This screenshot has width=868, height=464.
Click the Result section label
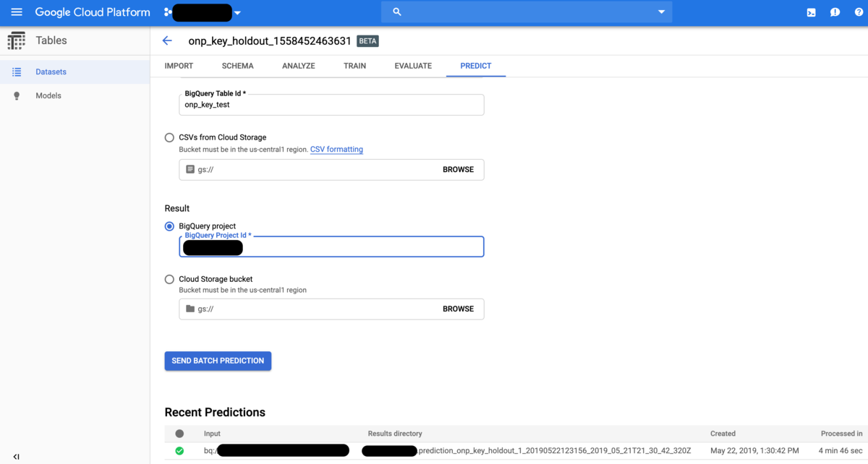(x=177, y=208)
